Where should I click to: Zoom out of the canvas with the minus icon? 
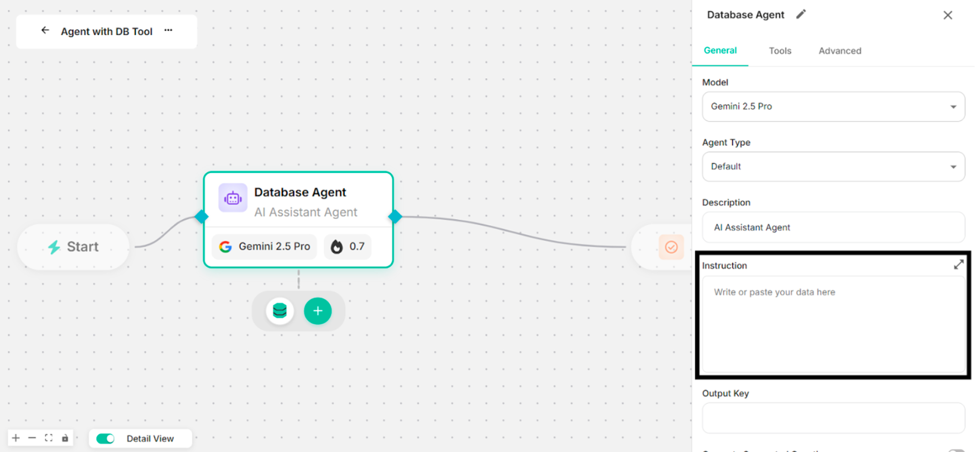tap(32, 438)
